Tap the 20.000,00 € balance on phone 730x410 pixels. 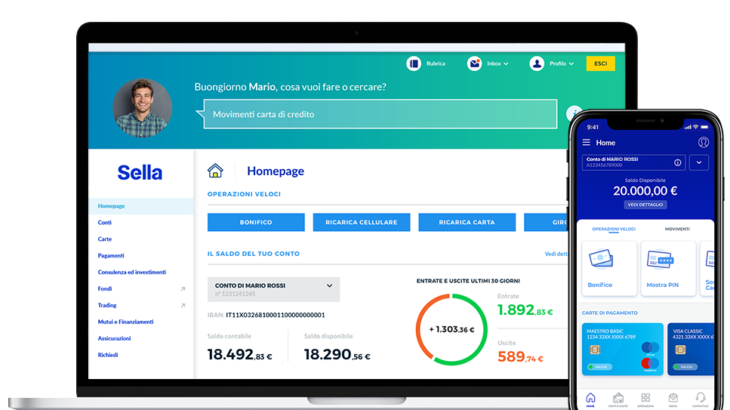pyautogui.click(x=645, y=191)
